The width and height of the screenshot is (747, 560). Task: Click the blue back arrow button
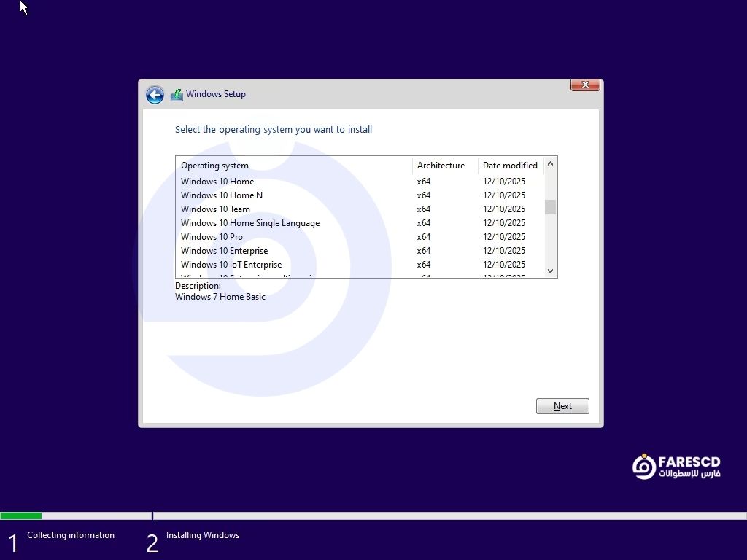(155, 95)
